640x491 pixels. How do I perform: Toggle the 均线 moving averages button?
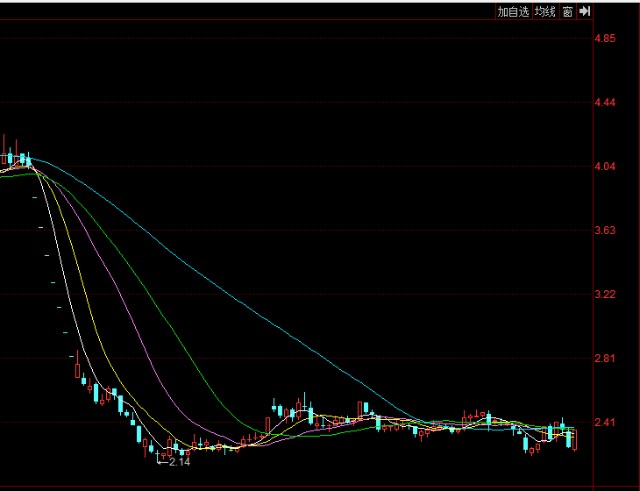(x=545, y=11)
